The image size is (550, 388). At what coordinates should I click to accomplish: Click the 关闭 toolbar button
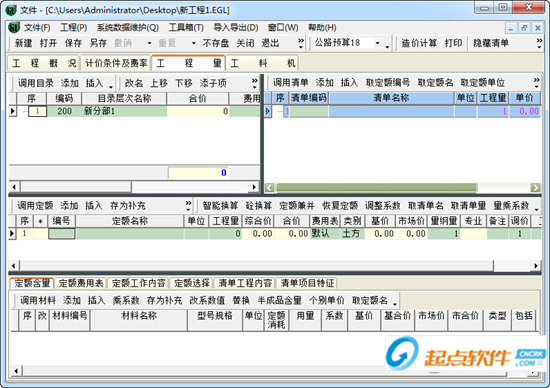pos(245,43)
